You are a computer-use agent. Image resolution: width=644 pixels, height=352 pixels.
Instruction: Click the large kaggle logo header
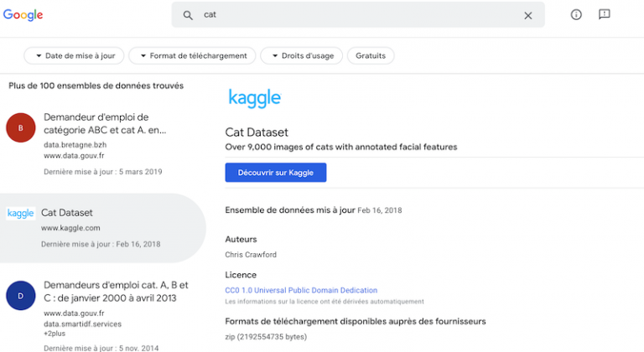[254, 98]
